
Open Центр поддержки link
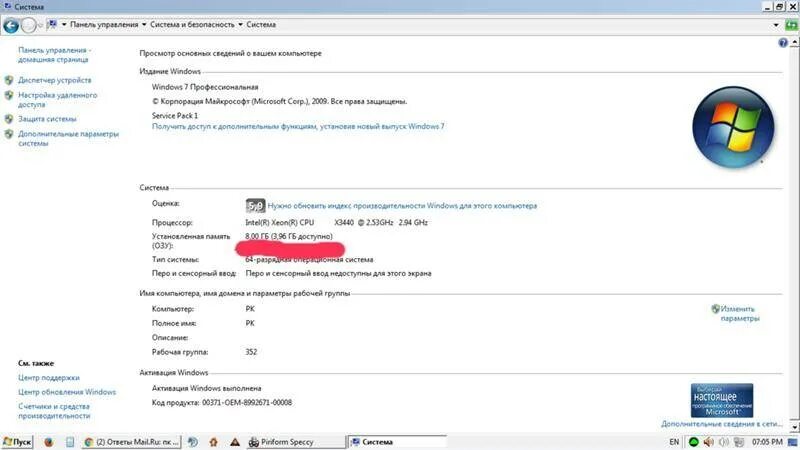tap(49, 378)
